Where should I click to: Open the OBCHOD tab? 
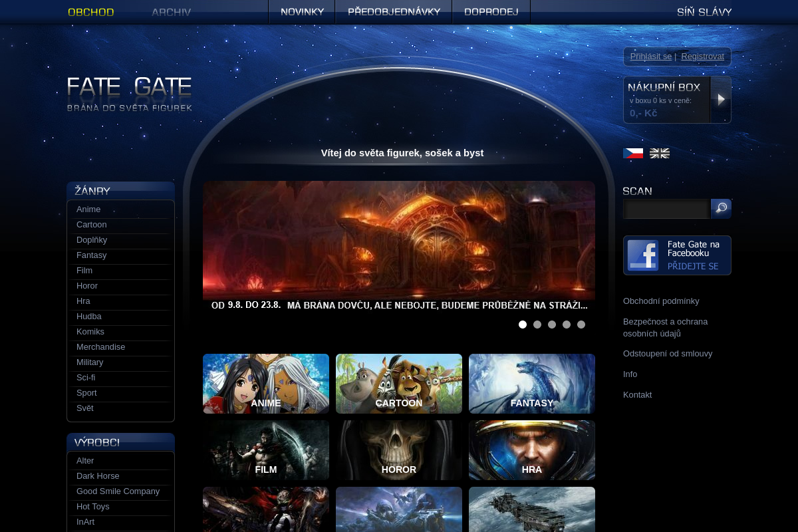pos(91,12)
